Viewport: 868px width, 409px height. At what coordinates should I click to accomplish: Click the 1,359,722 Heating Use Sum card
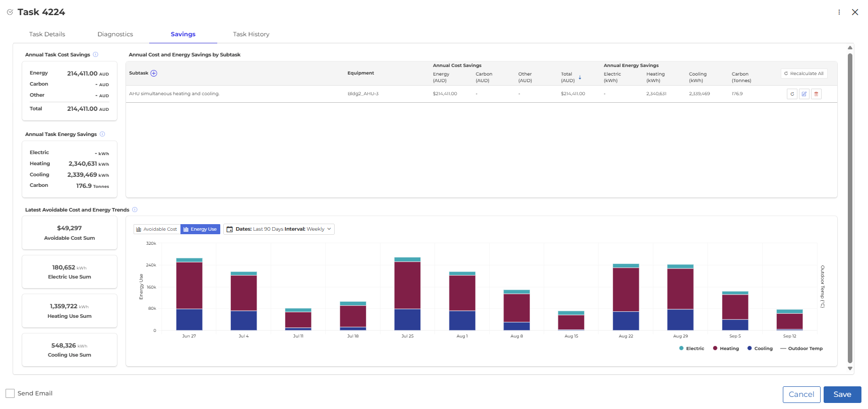point(70,311)
